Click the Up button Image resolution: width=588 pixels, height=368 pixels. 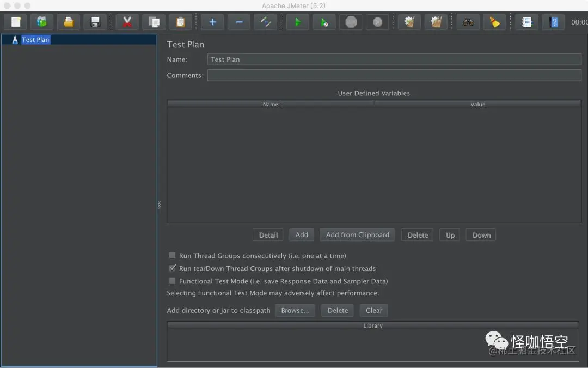pos(450,235)
